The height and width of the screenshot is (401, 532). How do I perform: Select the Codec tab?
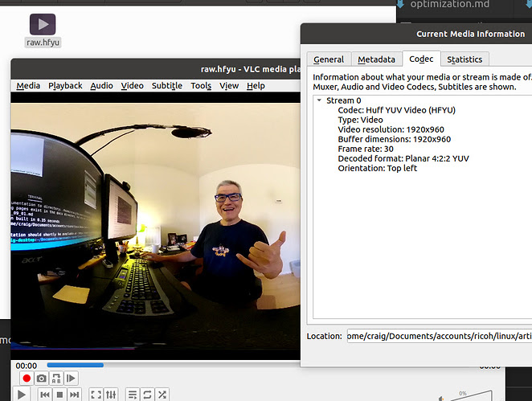pyautogui.click(x=421, y=59)
